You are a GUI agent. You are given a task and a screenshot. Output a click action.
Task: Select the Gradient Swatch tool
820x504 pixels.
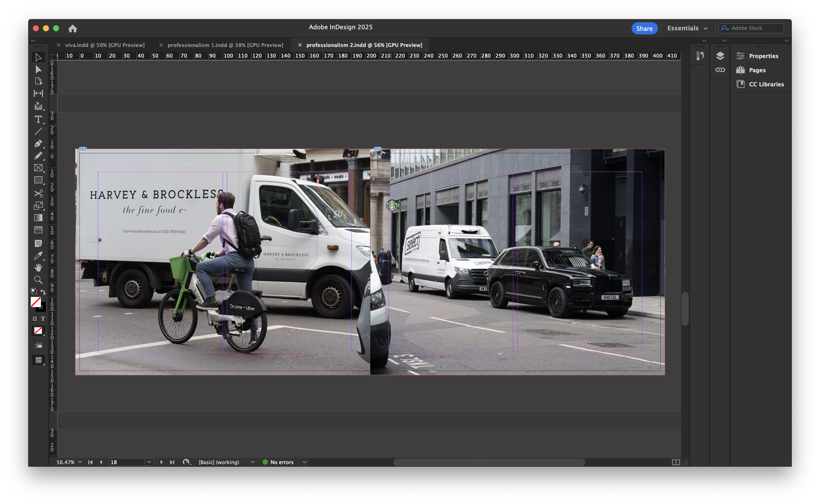tap(38, 218)
